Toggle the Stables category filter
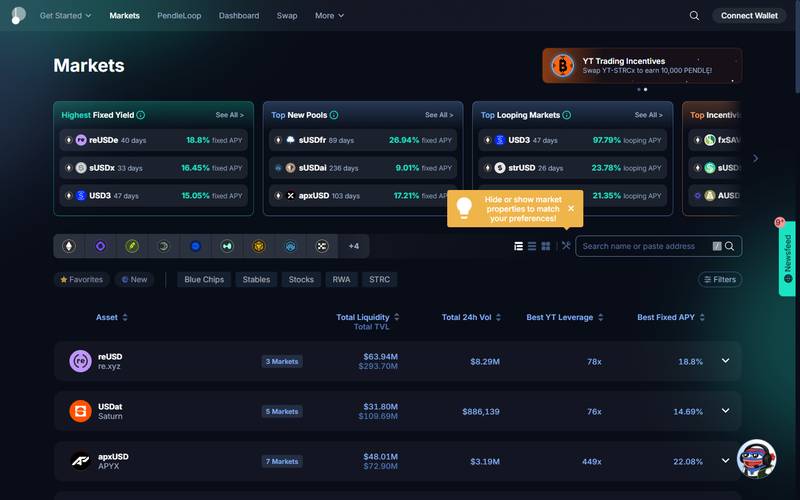The height and width of the screenshot is (500, 800). pyautogui.click(x=256, y=280)
